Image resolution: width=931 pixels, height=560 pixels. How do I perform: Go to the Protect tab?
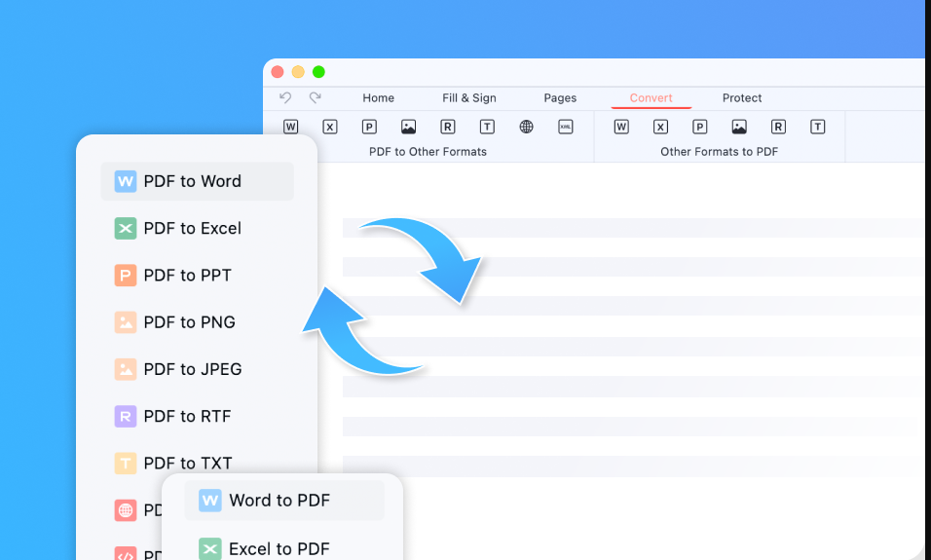pos(742,98)
